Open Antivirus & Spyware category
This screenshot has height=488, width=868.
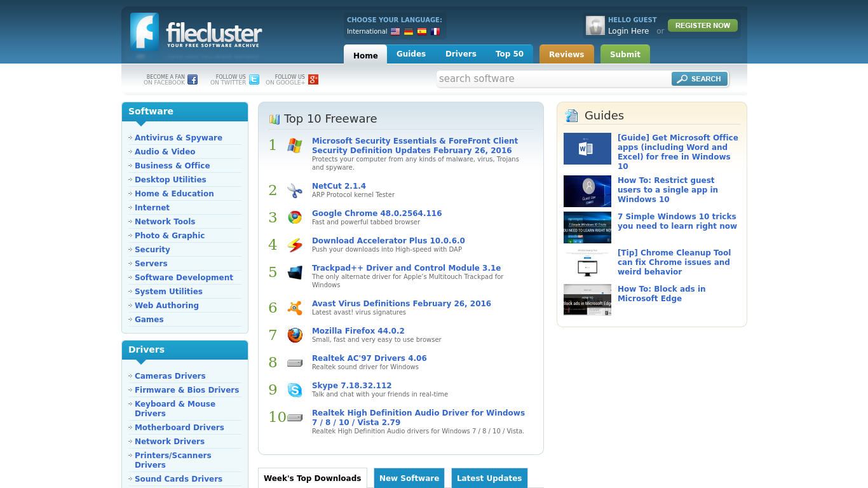click(179, 138)
